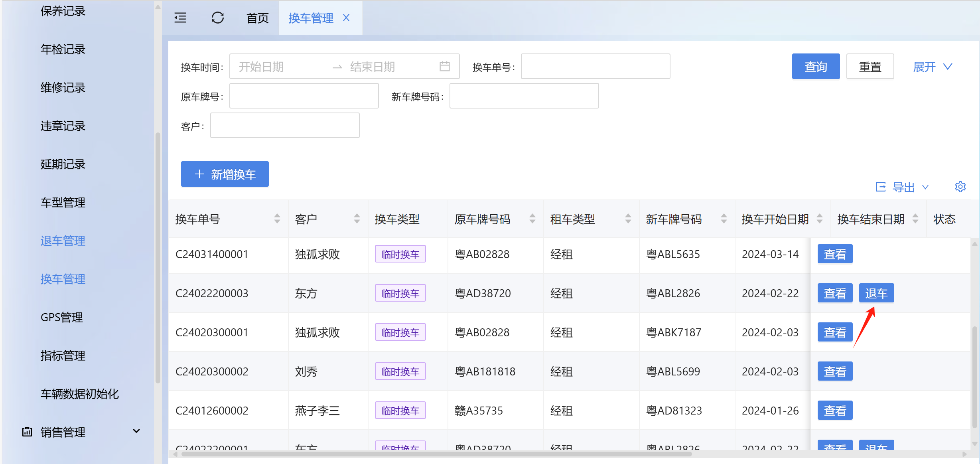Sort by 换车开始日期 column
Viewport: 980px width, 464px height.
pos(819,219)
